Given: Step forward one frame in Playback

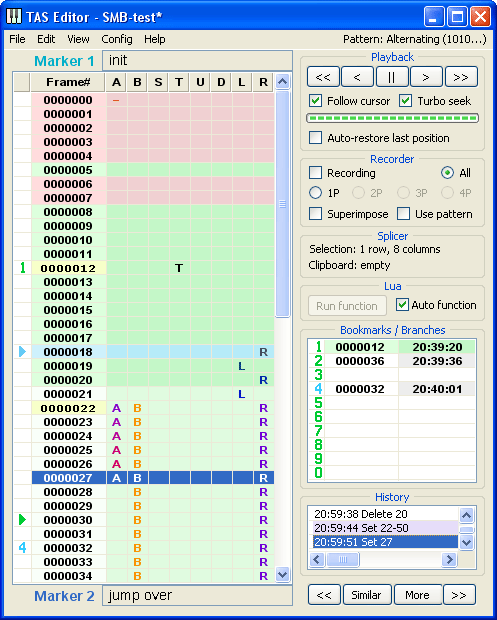Looking at the screenshot, I should (x=426, y=77).
